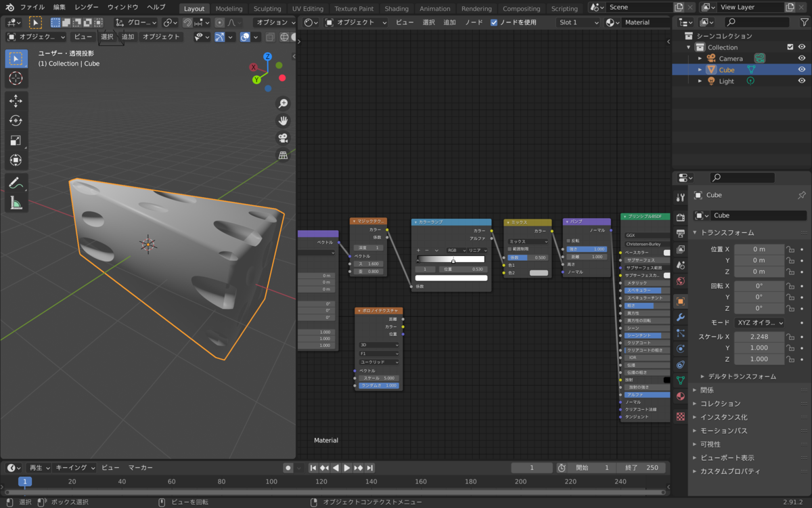This screenshot has height=508, width=812.
Task: Jump to the last frame of the timeline
Action: click(x=370, y=468)
